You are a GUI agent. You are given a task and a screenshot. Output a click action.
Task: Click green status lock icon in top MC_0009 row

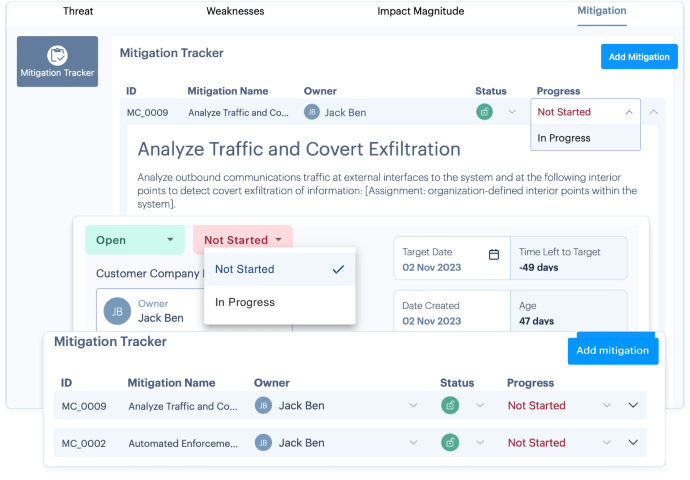(484, 112)
